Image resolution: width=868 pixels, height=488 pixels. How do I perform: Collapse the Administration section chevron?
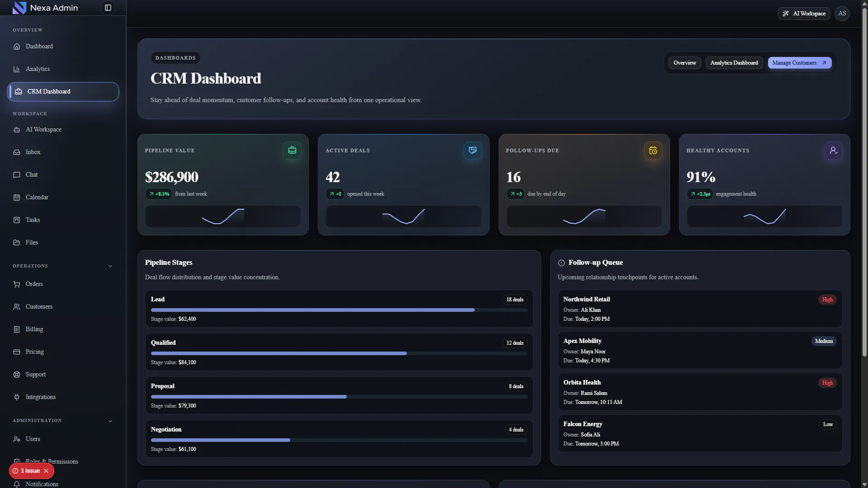point(110,421)
